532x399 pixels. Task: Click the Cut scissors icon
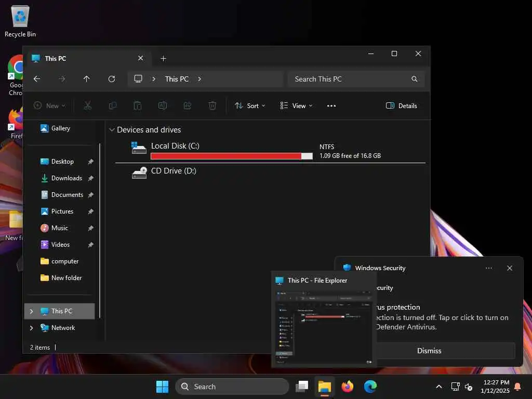[87, 105]
